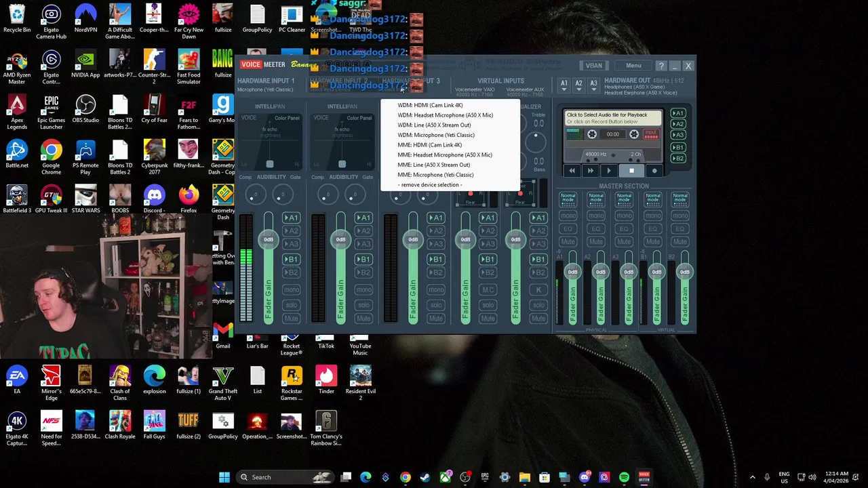Enable mono on Hardware Input 2
The width and height of the screenshot is (868, 488).
pyautogui.click(x=363, y=289)
